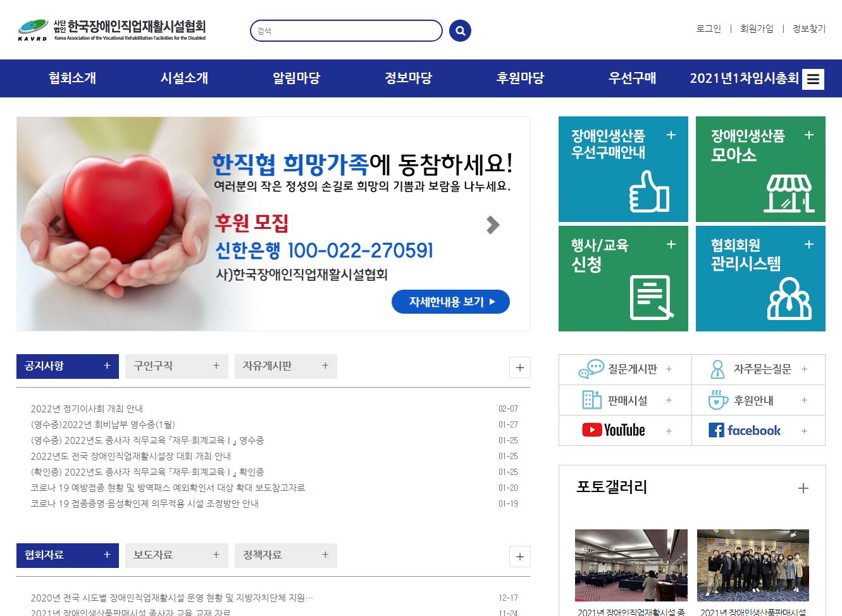Click the thumbs-up priority purchase icon
Image resolution: width=842 pixels, height=616 pixels.
649,192
